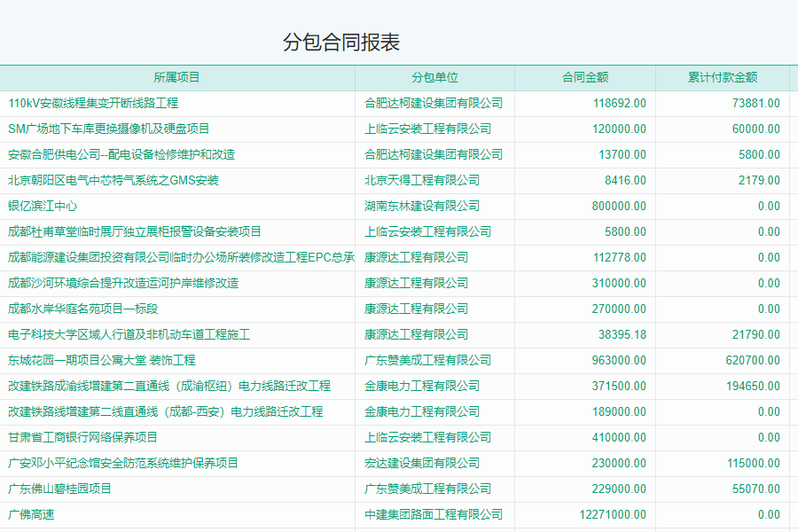This screenshot has width=798, height=532.
Task: Select project 东城花园一期项目公寓大堂 装饰工程
Action: pos(102,361)
